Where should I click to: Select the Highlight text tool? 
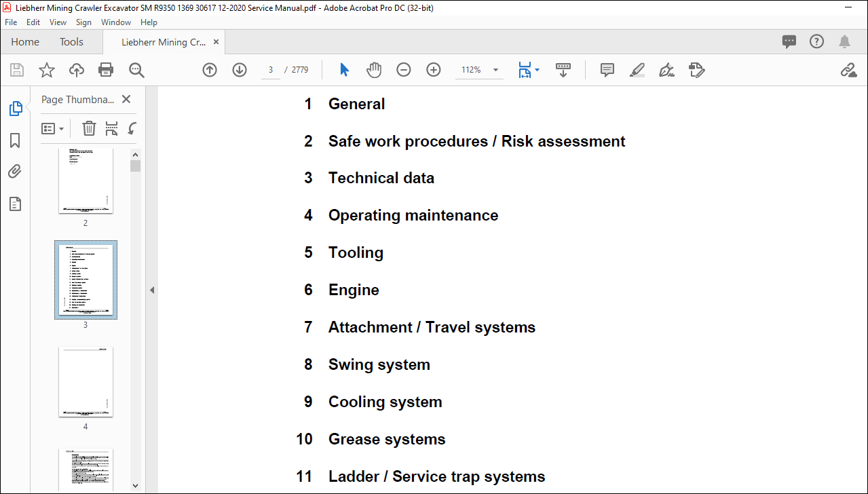click(637, 70)
